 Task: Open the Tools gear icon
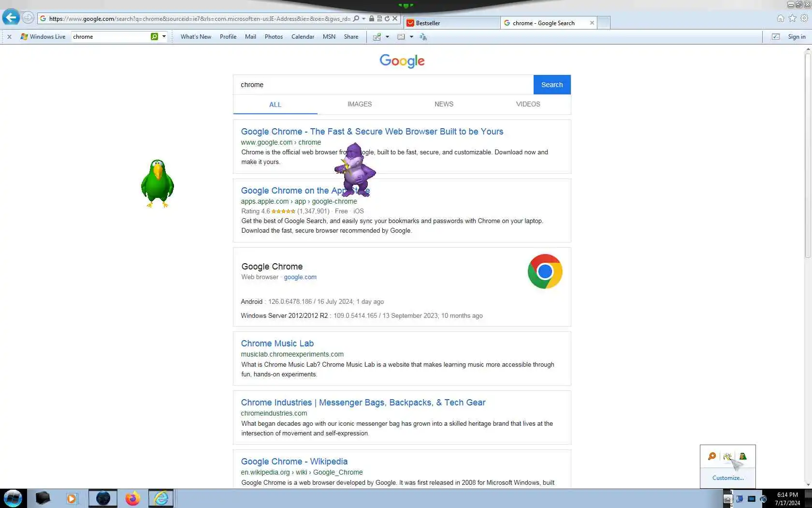[x=804, y=18]
